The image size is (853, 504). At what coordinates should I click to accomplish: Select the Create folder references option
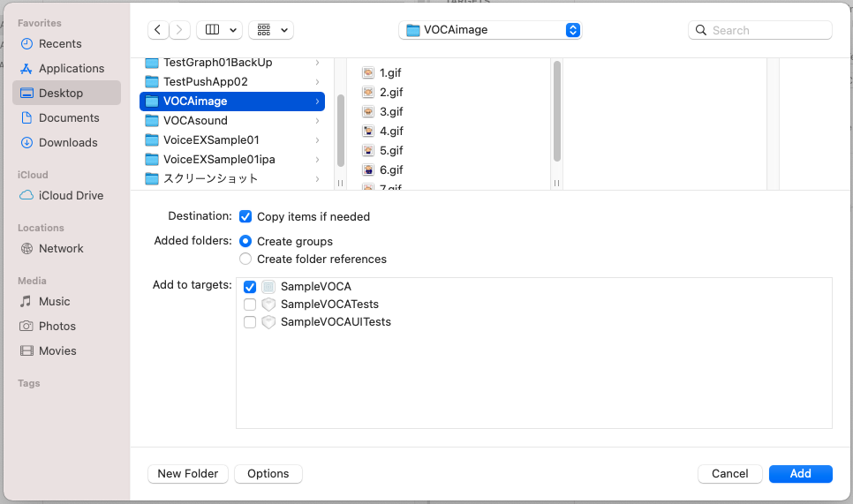[246, 259]
